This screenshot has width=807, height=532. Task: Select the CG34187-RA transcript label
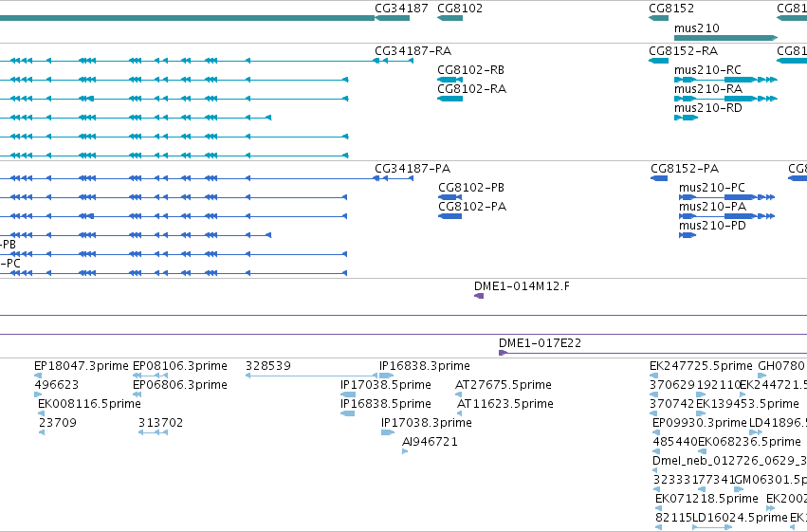click(x=413, y=51)
